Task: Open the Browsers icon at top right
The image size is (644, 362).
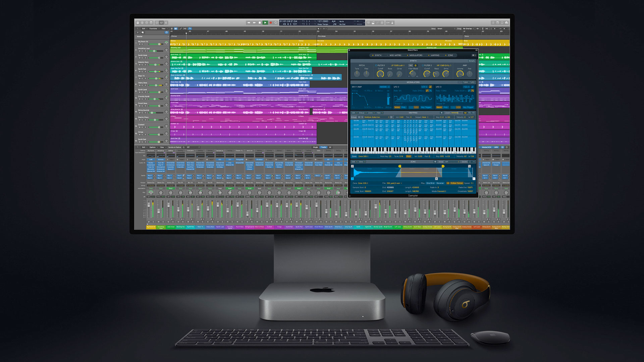Action: pos(506,22)
